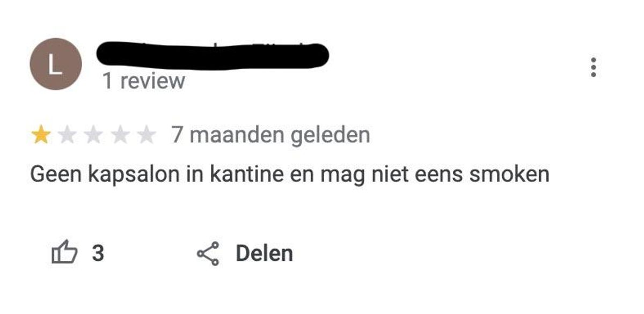Click the third grey star
The width and height of the screenshot is (644, 314).
93,135
